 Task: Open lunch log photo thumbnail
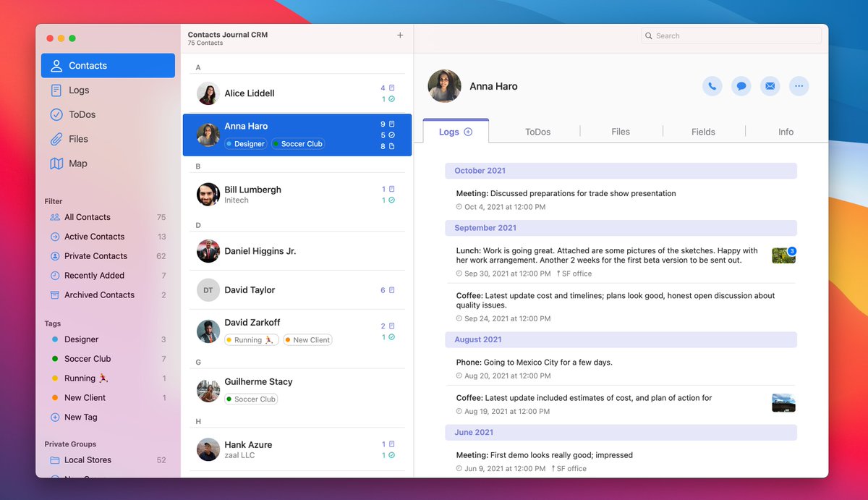pyautogui.click(x=783, y=255)
